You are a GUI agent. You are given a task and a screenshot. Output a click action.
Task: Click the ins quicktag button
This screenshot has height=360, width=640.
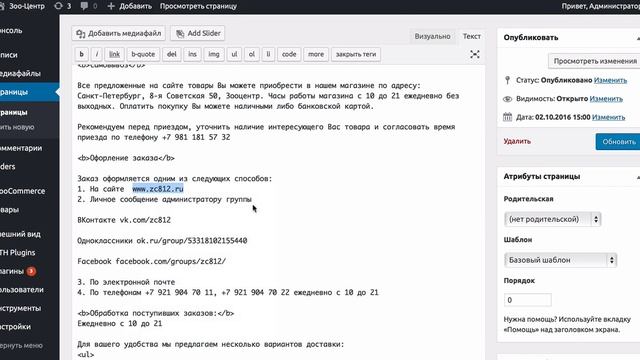(192, 54)
